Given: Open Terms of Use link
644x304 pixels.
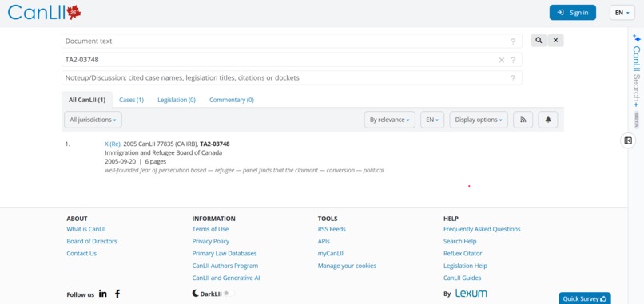Looking at the screenshot, I should (210, 229).
